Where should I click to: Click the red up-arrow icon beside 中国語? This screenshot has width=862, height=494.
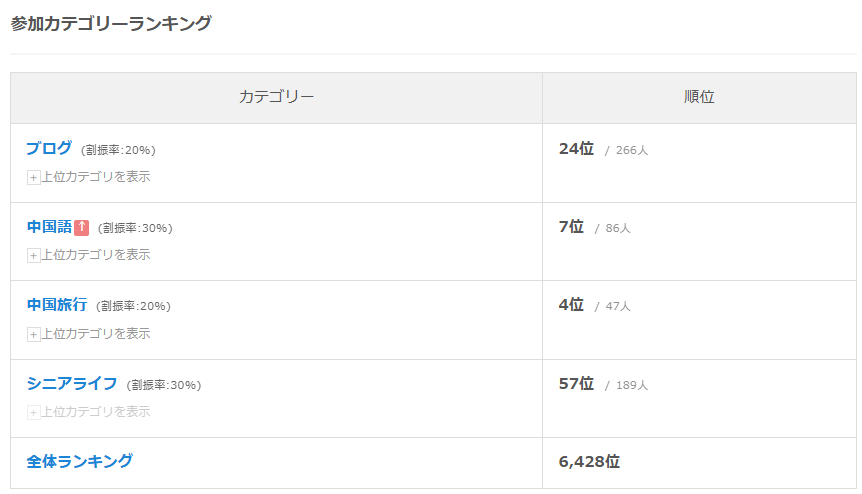[x=82, y=227]
